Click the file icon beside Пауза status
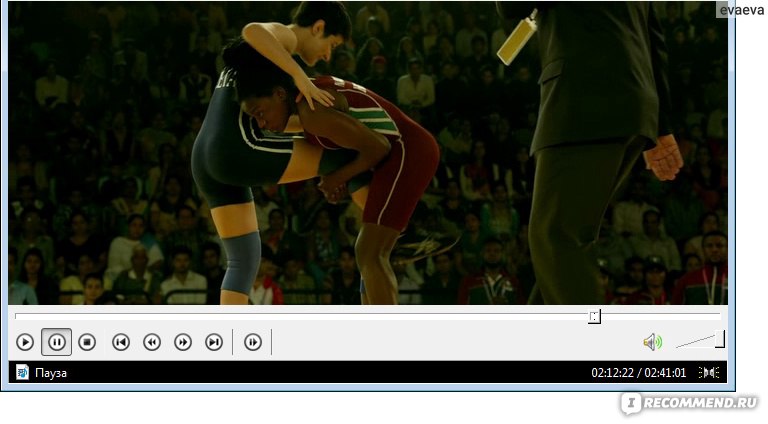This screenshot has width=768, height=424. pyautogui.click(x=22, y=373)
